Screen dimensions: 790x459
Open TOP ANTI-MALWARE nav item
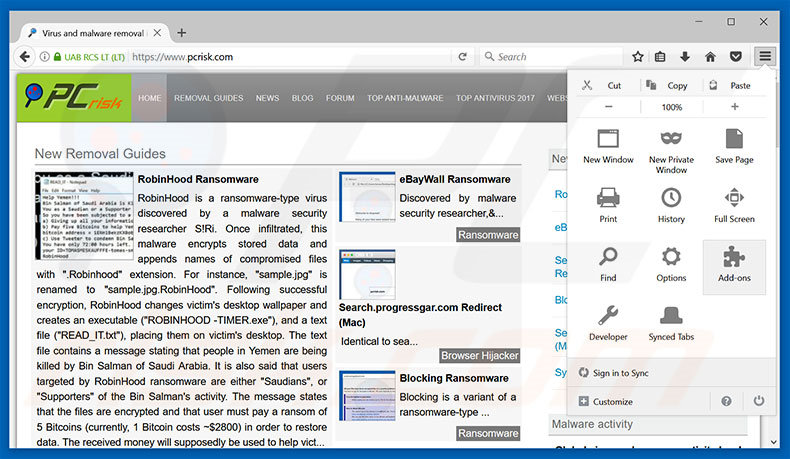pyautogui.click(x=405, y=98)
